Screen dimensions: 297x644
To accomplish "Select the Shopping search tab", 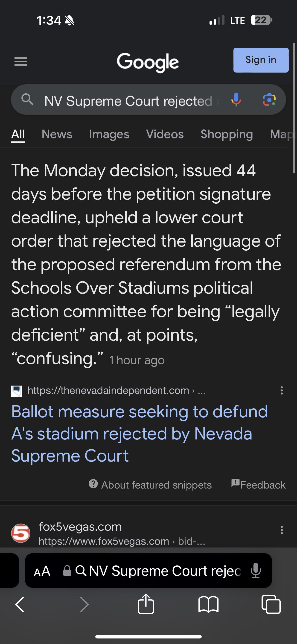I will click(227, 134).
